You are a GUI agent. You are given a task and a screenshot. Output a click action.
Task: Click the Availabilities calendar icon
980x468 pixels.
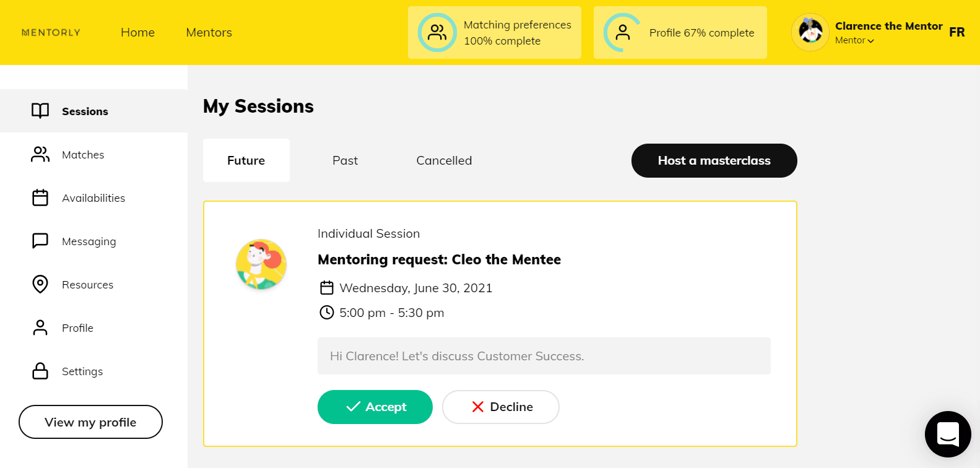click(x=40, y=197)
